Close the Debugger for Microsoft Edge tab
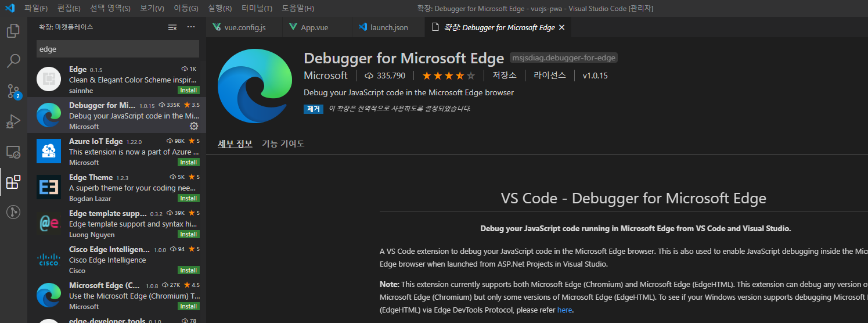 pyautogui.click(x=561, y=27)
